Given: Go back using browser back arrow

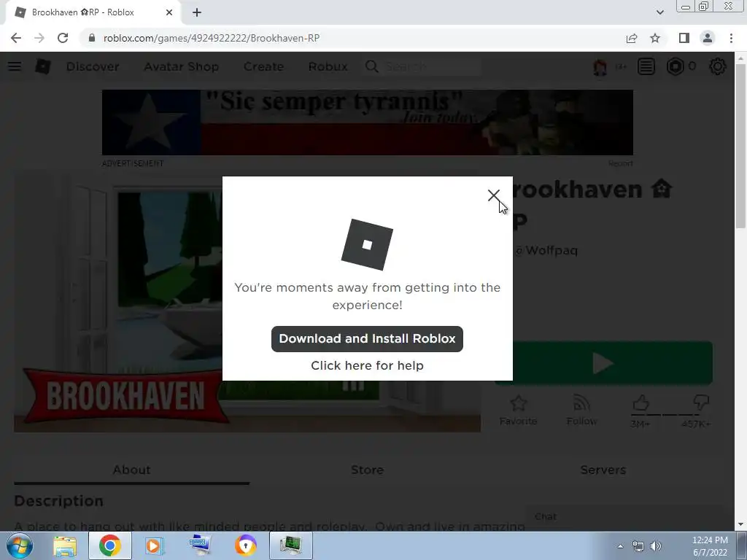Looking at the screenshot, I should point(16,38).
